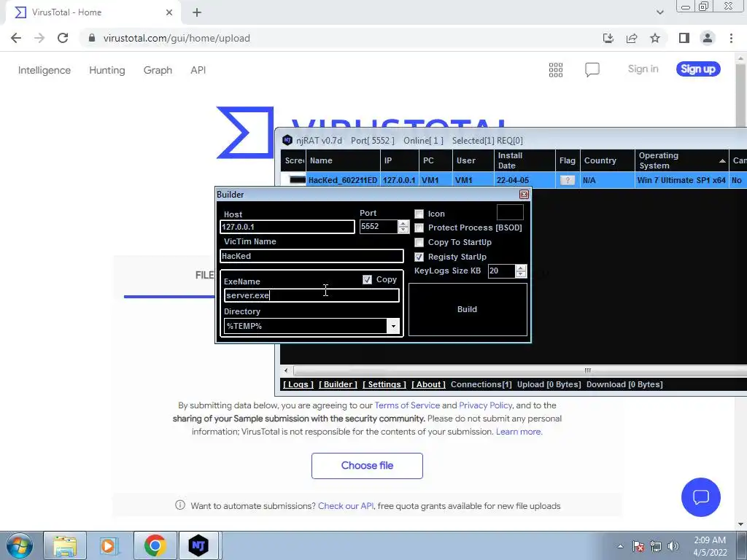This screenshot has height=560, width=747.
Task: Close the Builder dialog
Action: tap(524, 194)
